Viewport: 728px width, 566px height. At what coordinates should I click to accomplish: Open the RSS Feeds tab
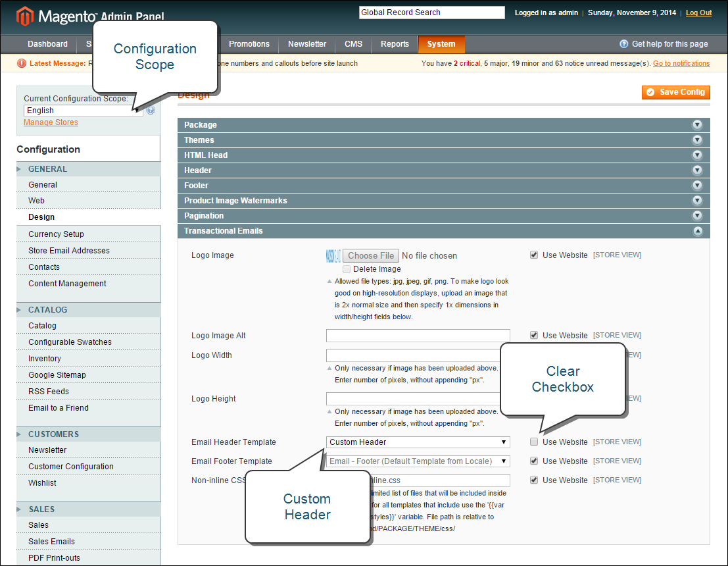(89, 392)
